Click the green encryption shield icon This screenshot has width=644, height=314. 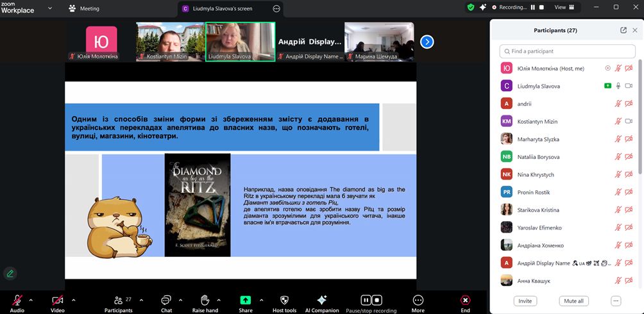(x=471, y=8)
